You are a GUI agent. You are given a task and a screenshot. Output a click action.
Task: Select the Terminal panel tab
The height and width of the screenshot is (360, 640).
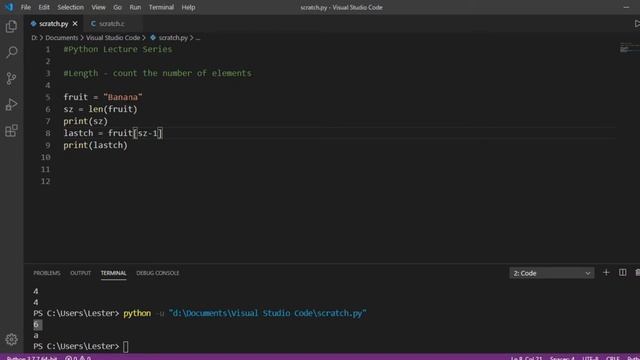[113, 273]
